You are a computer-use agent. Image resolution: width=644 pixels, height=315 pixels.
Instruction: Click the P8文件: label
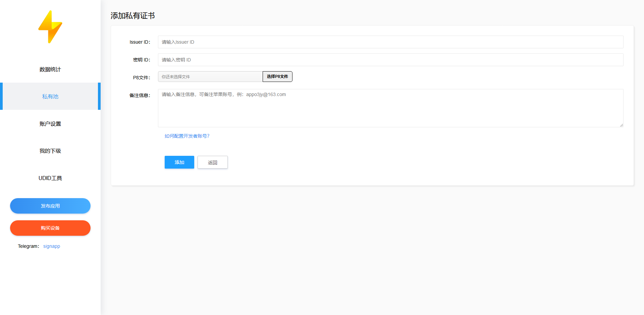142,78
